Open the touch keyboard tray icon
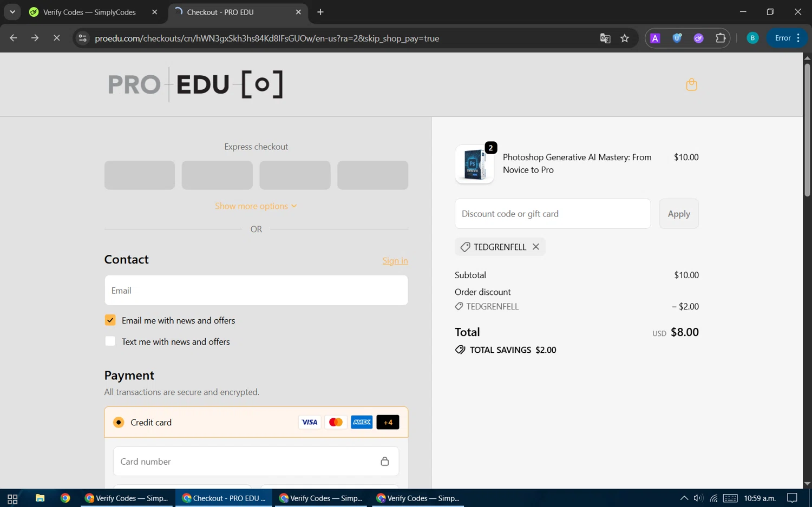Image resolution: width=812 pixels, height=507 pixels. click(730, 498)
